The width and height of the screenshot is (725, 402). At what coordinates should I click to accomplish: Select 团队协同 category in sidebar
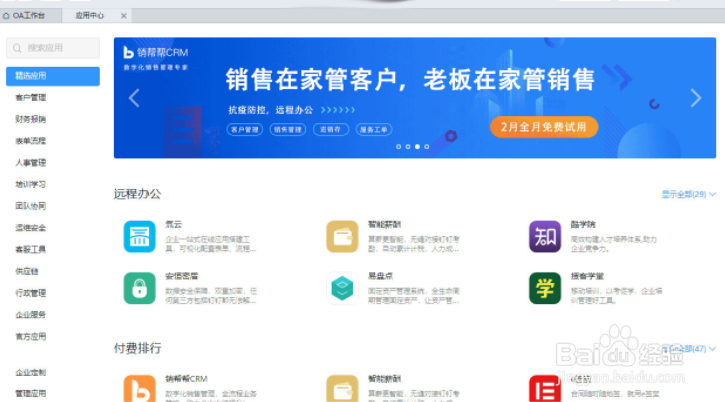point(31,206)
